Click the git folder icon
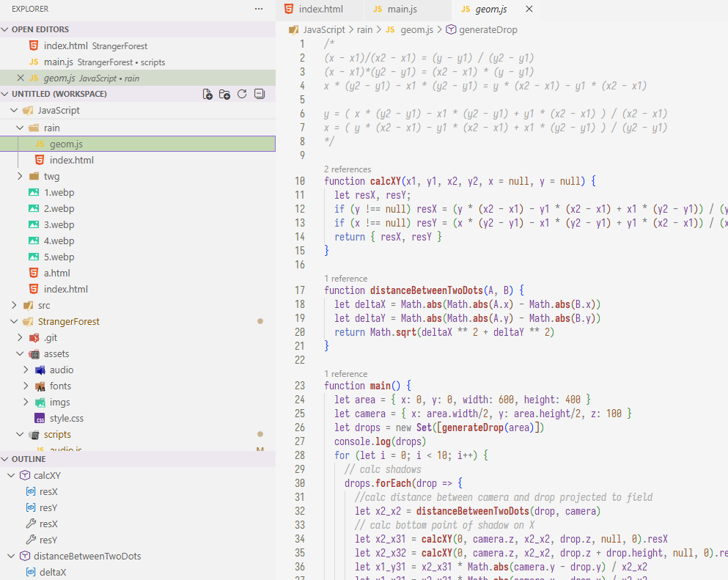 coord(34,337)
